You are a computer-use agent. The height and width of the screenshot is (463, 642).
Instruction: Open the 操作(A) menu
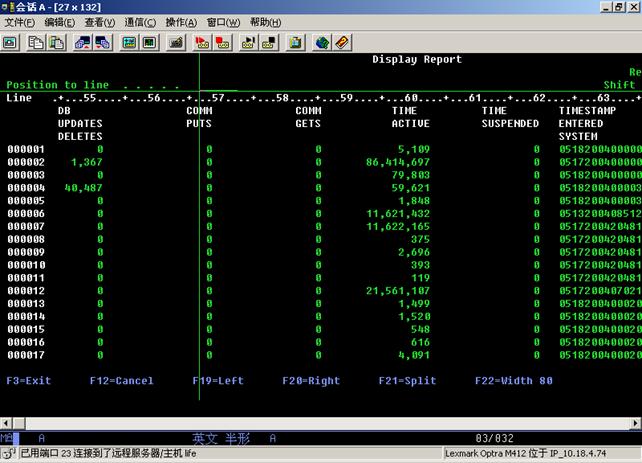click(181, 23)
